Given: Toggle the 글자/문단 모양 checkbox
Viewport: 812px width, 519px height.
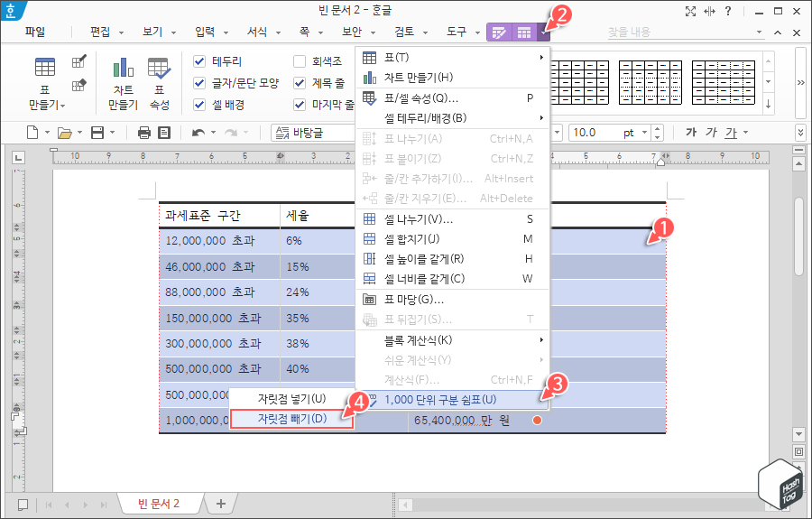Looking at the screenshot, I should tap(199, 83).
